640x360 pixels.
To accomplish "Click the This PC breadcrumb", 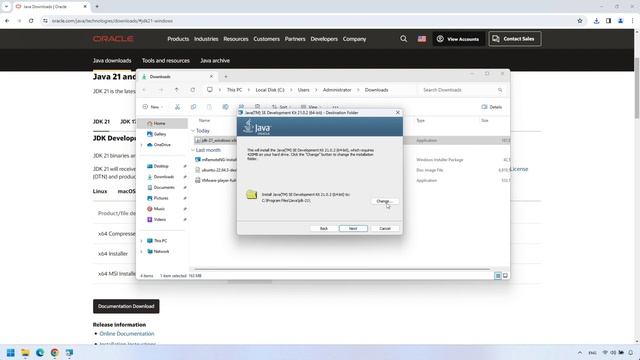I will (x=234, y=90).
